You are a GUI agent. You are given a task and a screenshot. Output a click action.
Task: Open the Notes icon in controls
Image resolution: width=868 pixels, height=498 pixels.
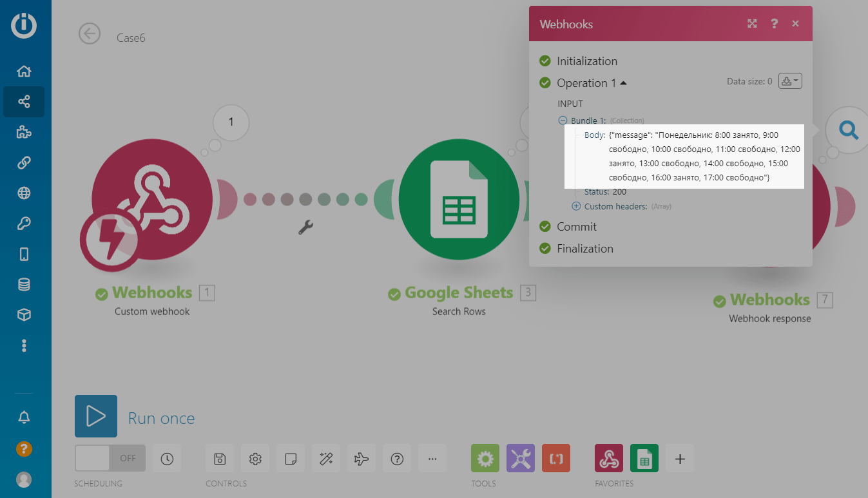[291, 459]
